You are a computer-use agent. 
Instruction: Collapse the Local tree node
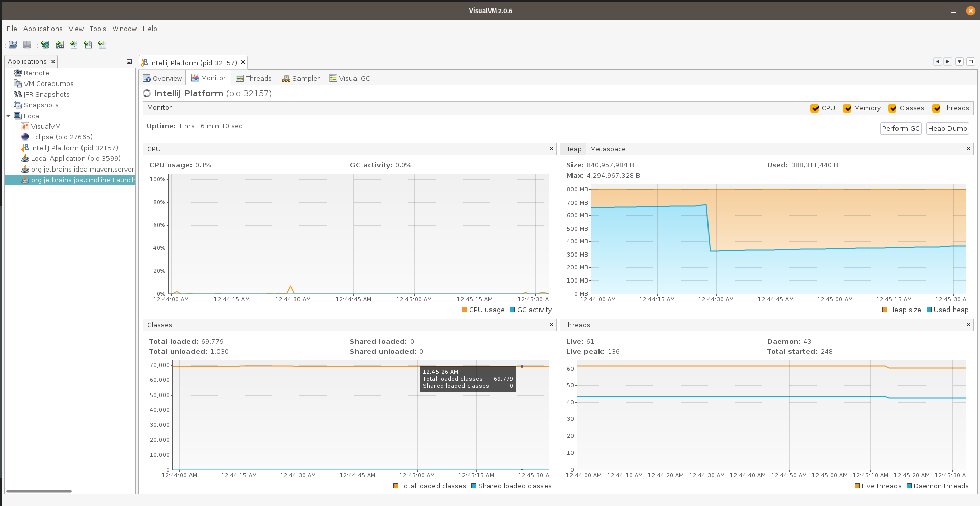point(8,116)
